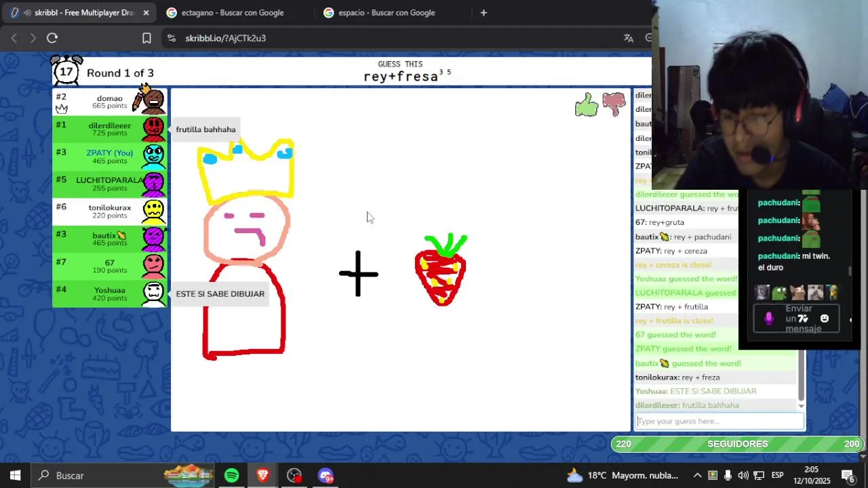Screen dimensions: 868x488
Task: Click 'bautix: rey + pachudani' chat message
Action: [x=683, y=237]
